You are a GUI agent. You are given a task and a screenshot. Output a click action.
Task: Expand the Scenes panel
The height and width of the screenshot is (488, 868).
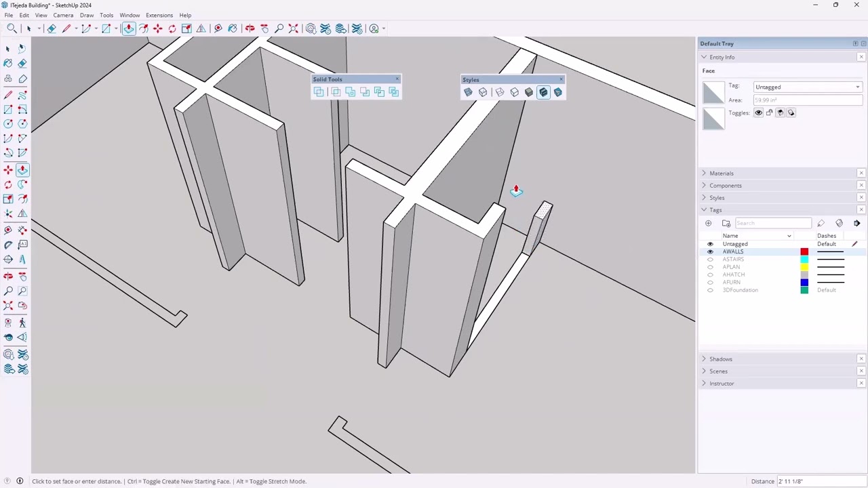pos(704,371)
